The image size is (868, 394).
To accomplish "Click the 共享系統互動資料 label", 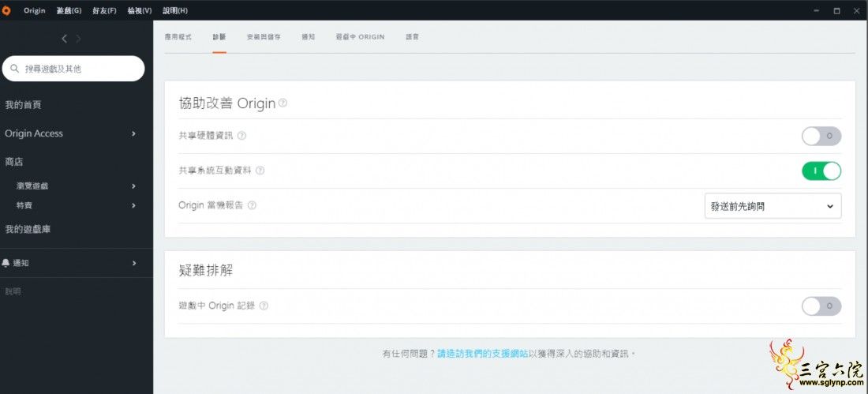I will pyautogui.click(x=215, y=171).
